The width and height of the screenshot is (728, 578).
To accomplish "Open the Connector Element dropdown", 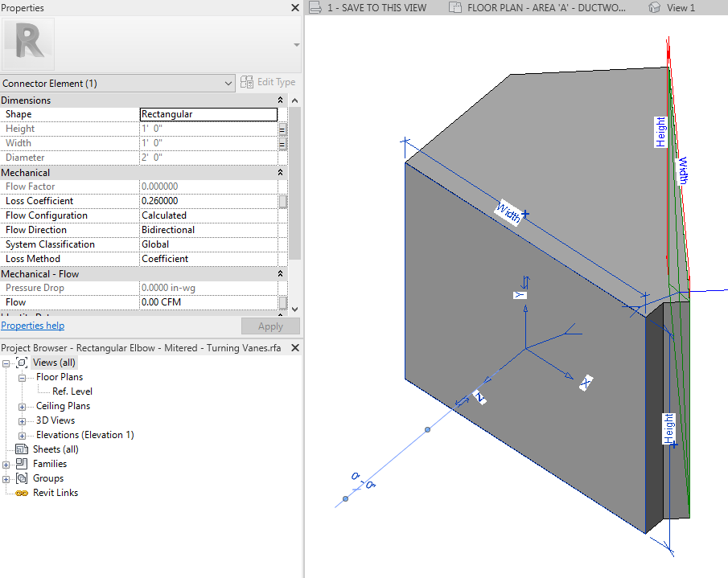I will coord(228,84).
